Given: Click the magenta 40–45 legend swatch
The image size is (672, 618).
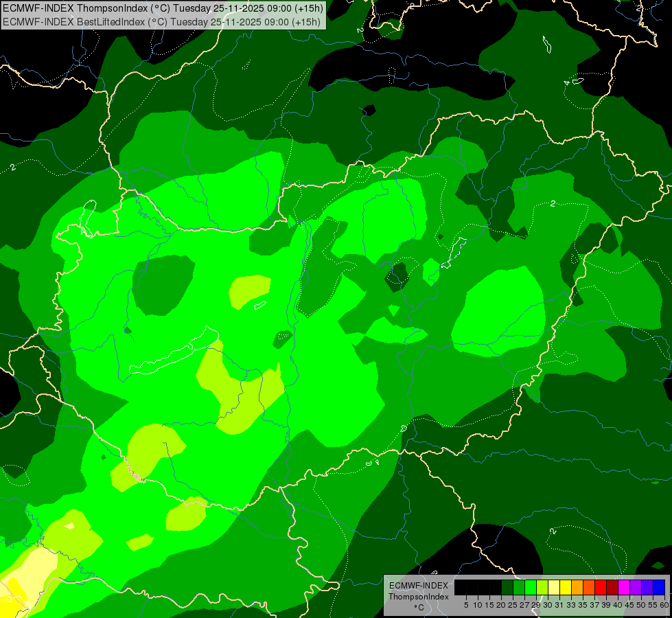Looking at the screenshot, I should 624,587.
